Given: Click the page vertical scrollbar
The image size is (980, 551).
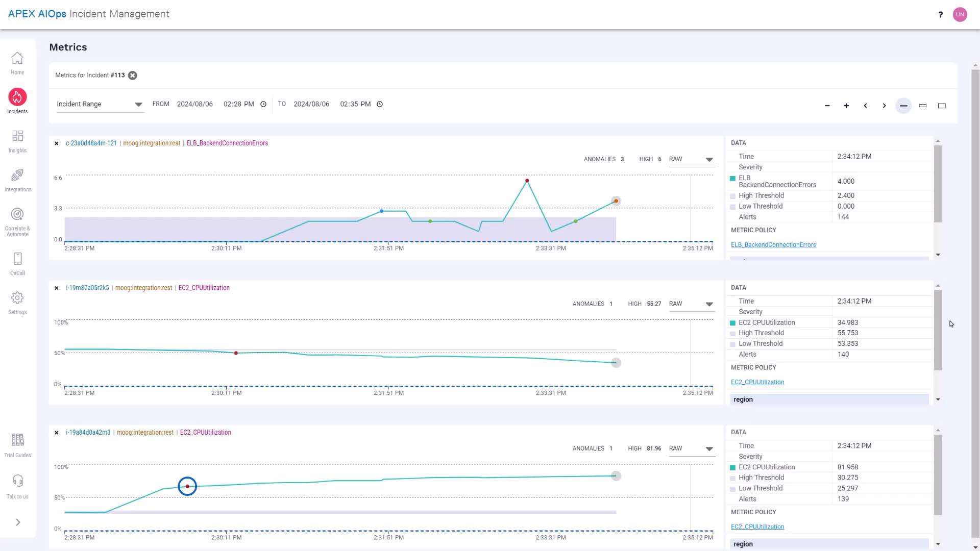Looking at the screenshot, I should pyautogui.click(x=975, y=304).
